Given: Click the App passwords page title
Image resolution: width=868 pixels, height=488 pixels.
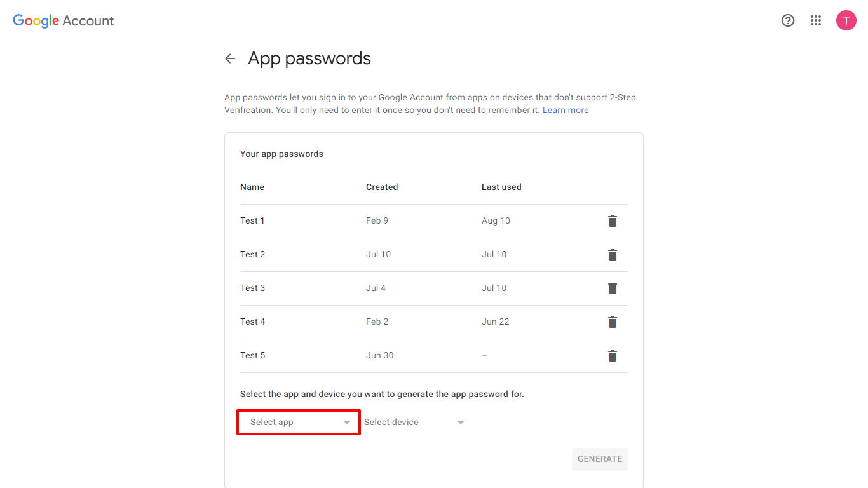Looking at the screenshot, I should [x=309, y=58].
